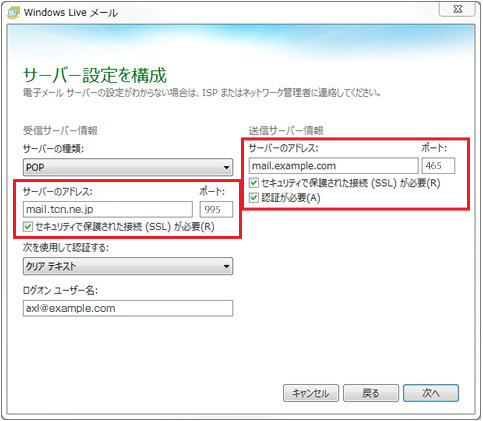Toggle outgoing server SSL required checkbox
Screen dimensions: 483x421
pyautogui.click(x=254, y=183)
